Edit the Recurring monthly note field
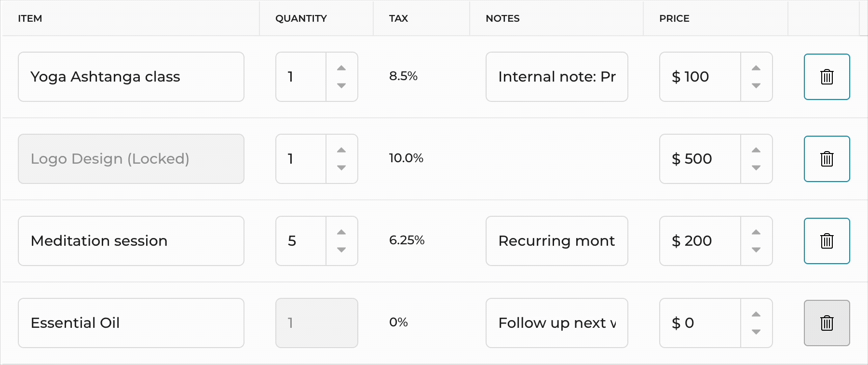Viewport: 868px width, 365px height. pos(556,241)
